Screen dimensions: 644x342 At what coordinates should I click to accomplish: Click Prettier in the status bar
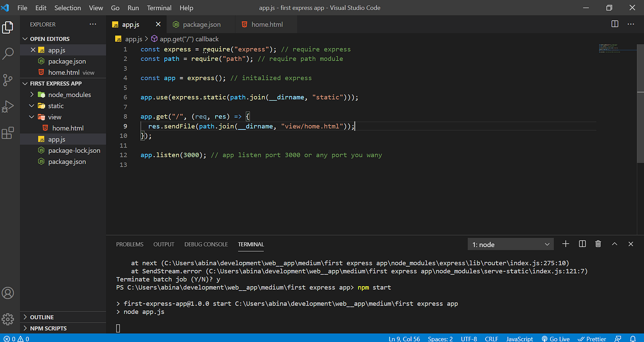click(x=591, y=339)
